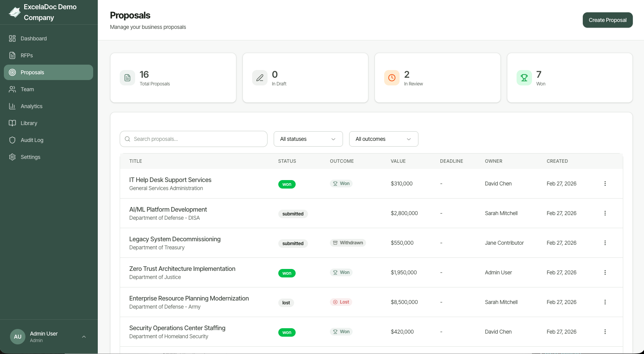Open Enterprise Resource Planning Modernization proposal
This screenshot has height=354, width=644.
[189, 298]
